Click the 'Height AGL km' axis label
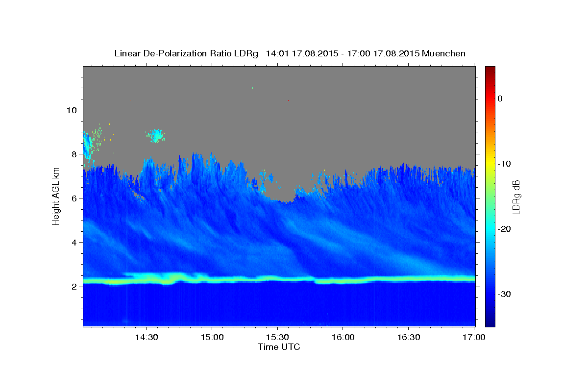Viewport: 588px width, 392px height. (x=56, y=196)
